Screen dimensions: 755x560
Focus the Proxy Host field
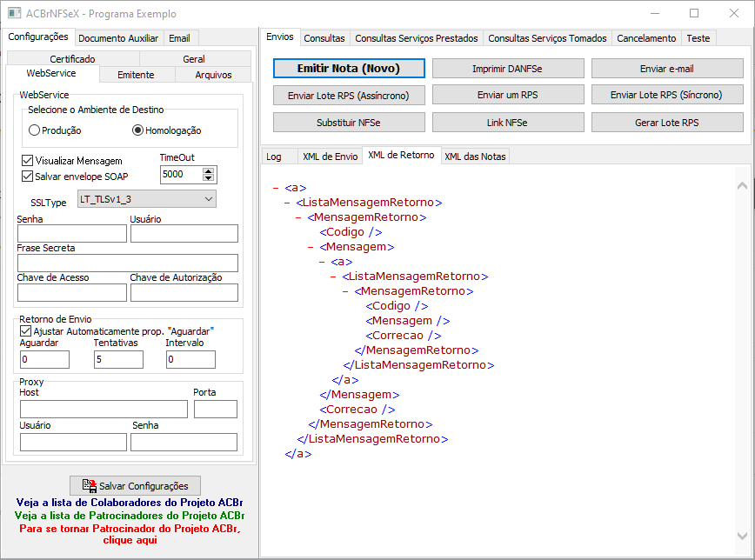point(104,409)
